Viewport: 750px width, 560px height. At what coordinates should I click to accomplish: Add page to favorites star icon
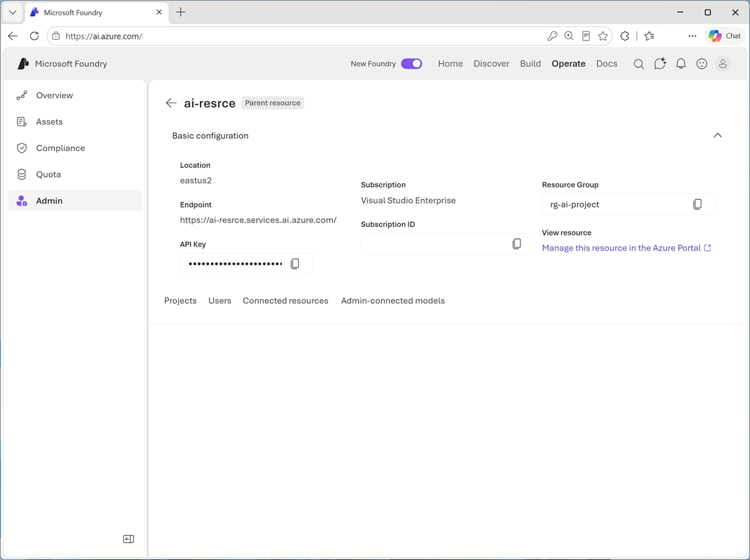(602, 36)
